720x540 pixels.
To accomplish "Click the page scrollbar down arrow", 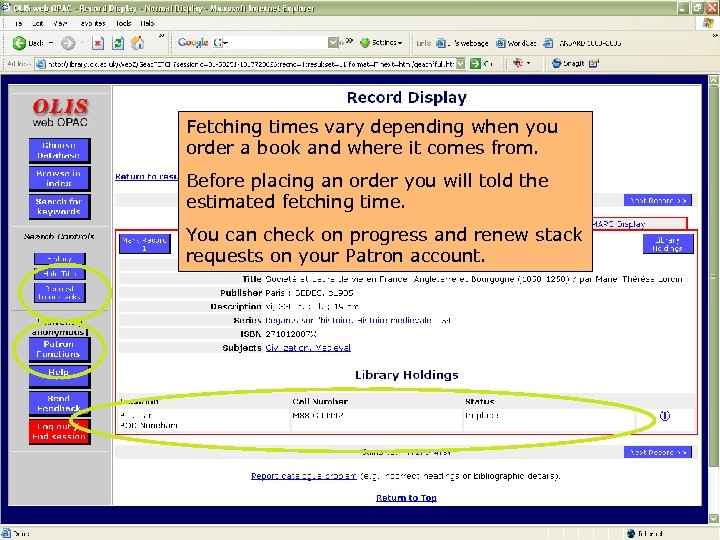I will pos(713,519).
